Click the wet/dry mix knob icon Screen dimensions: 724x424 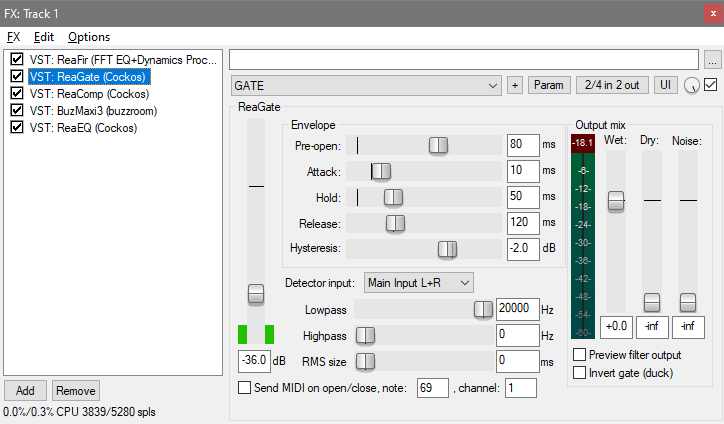pyautogui.click(x=692, y=86)
